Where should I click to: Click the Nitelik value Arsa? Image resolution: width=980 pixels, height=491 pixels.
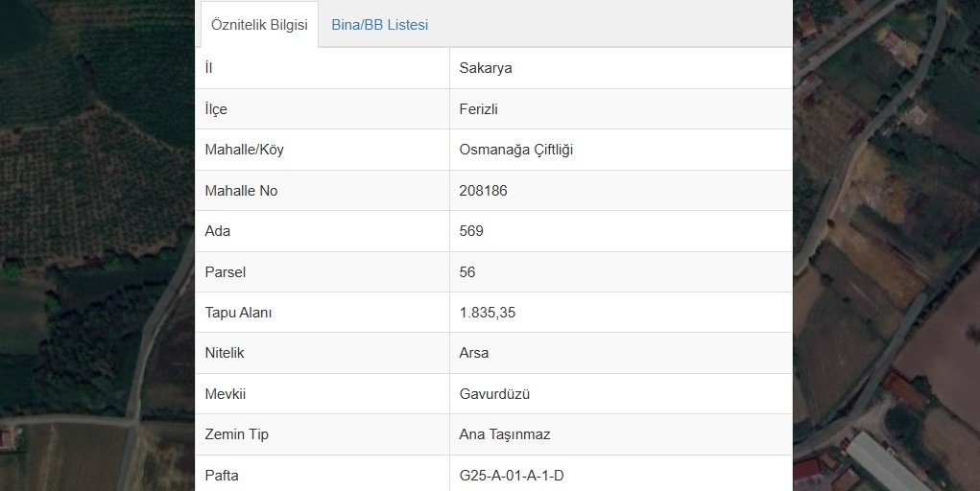(474, 353)
